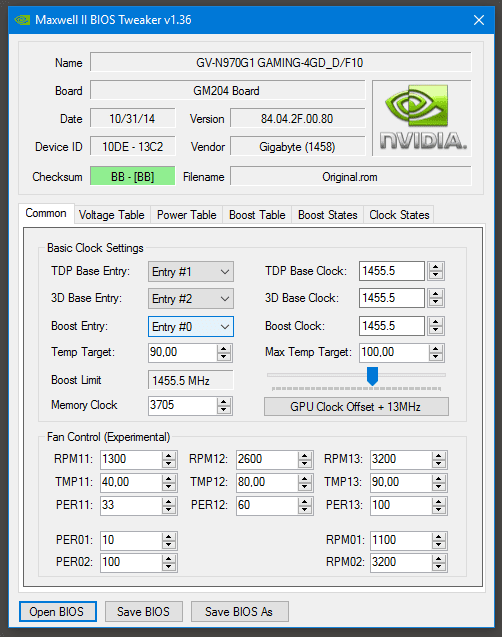
Task: Increase the RPM11 fan value
Action: tap(169, 455)
